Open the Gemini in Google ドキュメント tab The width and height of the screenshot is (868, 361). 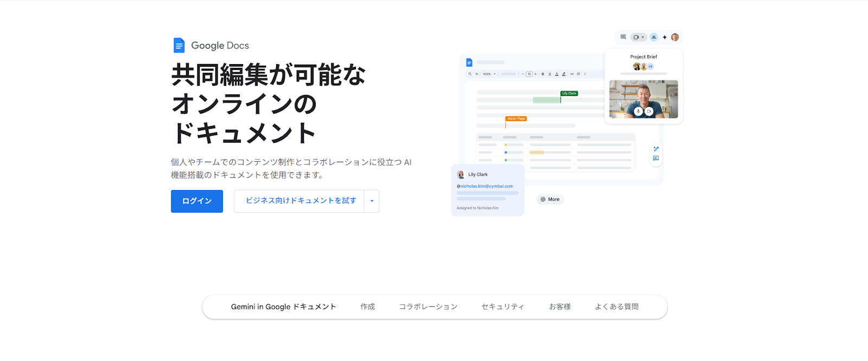coord(284,307)
